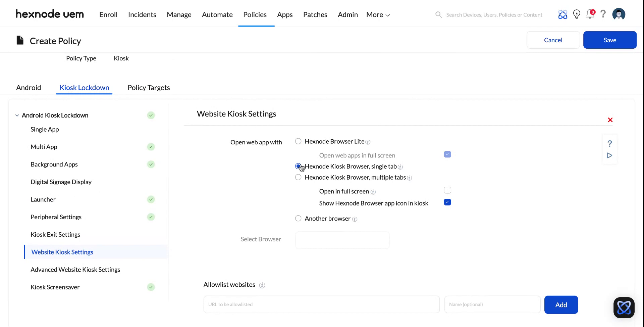The image size is (644, 327).
Task: Select Hexnode Browser Lite radio button
Action: [298, 141]
